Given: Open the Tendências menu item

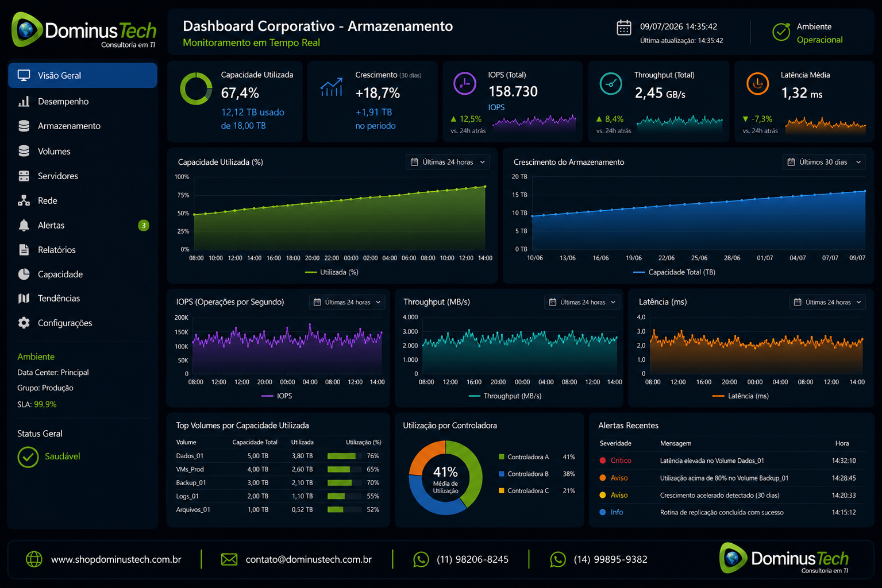Looking at the screenshot, I should tap(83, 298).
